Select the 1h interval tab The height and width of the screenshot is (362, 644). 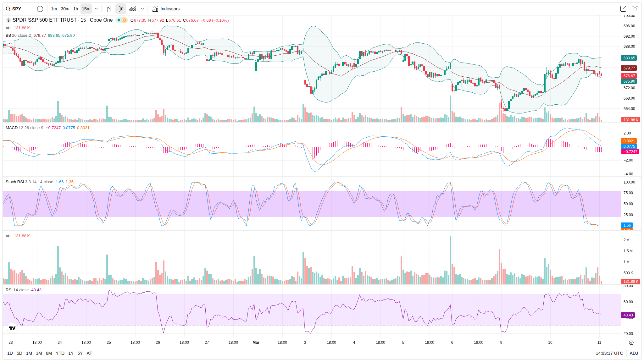(x=75, y=9)
